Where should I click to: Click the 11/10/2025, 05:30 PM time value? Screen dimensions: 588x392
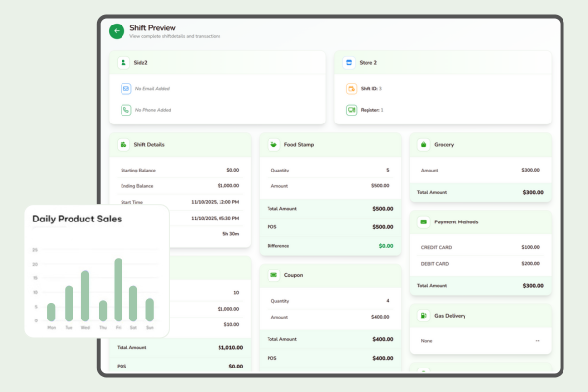tap(216, 218)
